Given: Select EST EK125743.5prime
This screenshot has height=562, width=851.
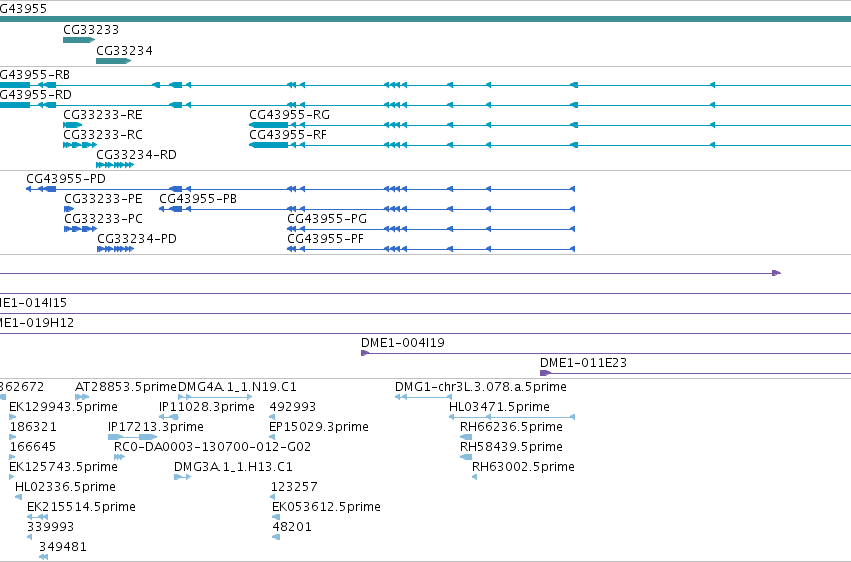Looking at the screenshot, I should pos(63,468).
